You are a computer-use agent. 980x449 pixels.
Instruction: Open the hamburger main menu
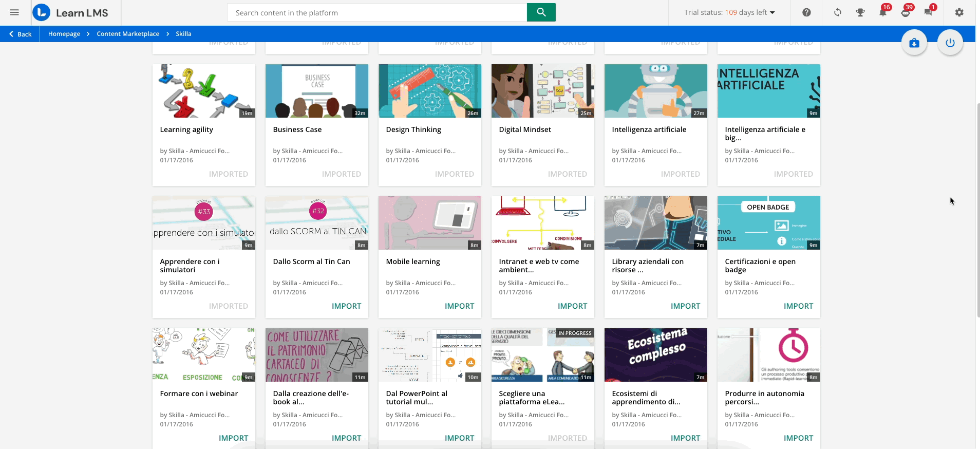click(14, 12)
